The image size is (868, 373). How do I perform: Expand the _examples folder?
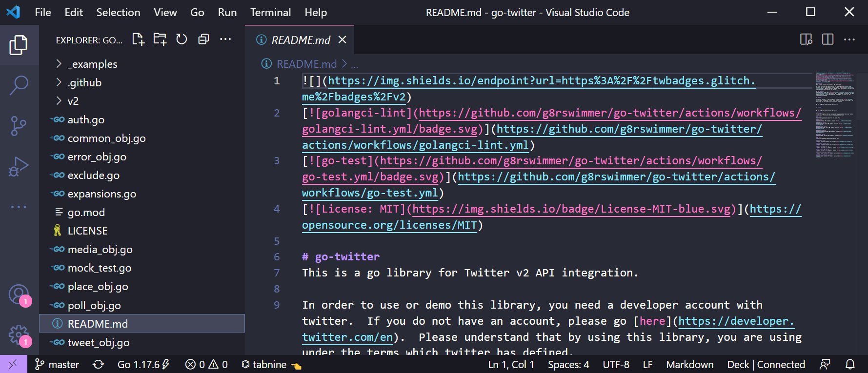coord(92,64)
